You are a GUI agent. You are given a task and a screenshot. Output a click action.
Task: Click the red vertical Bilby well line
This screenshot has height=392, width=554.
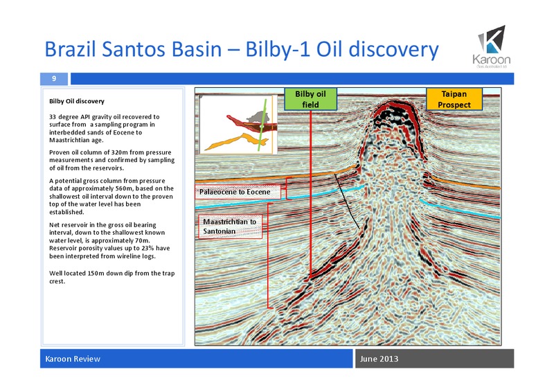(x=310, y=195)
